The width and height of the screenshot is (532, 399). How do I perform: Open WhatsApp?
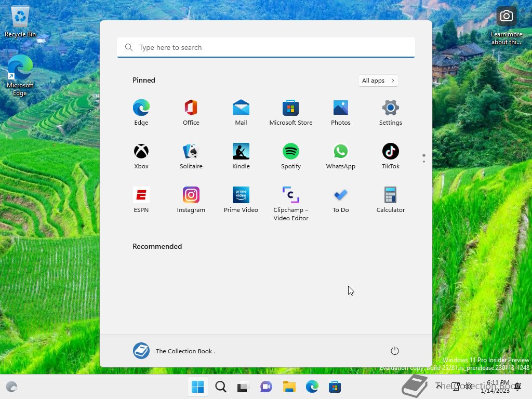[341, 156]
